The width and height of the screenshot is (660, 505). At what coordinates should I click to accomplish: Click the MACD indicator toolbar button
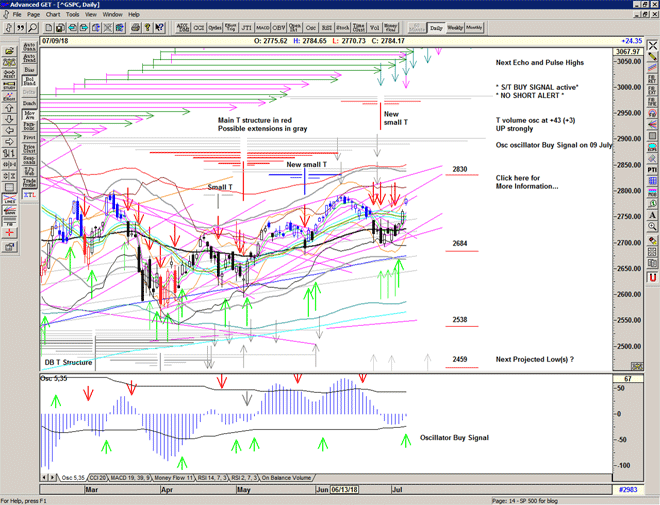(262, 28)
